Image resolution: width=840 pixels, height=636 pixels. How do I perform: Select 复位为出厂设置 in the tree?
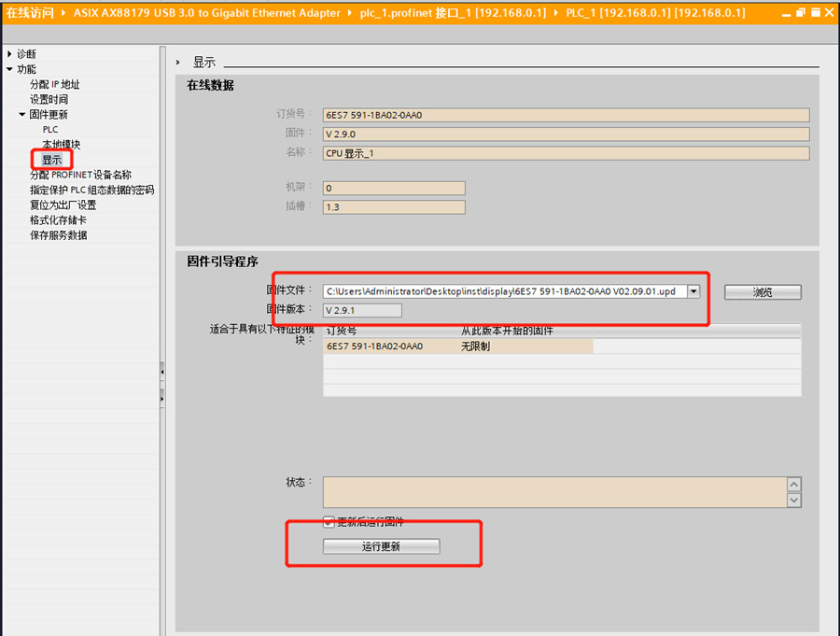coord(63,205)
